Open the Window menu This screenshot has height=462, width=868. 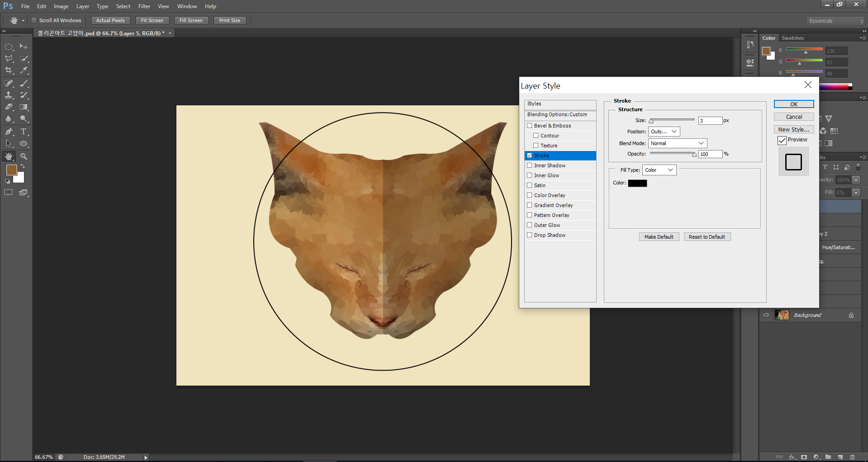tap(187, 6)
